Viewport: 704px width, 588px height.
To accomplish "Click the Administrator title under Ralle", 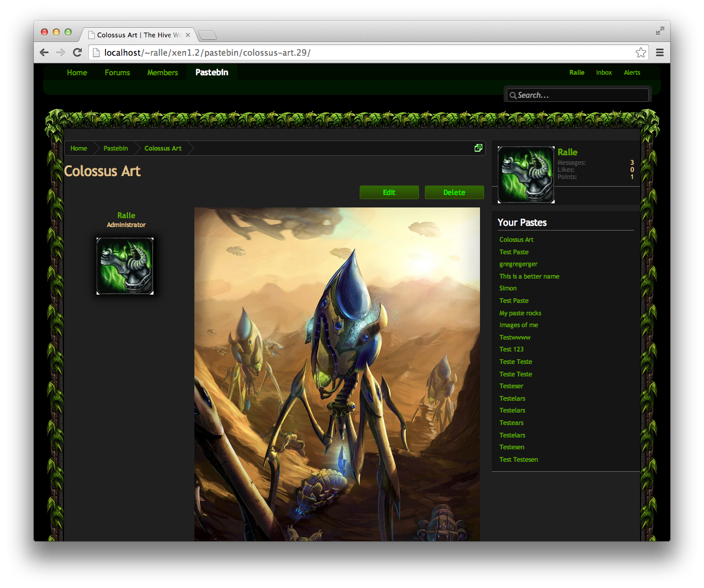I will pyautogui.click(x=126, y=225).
